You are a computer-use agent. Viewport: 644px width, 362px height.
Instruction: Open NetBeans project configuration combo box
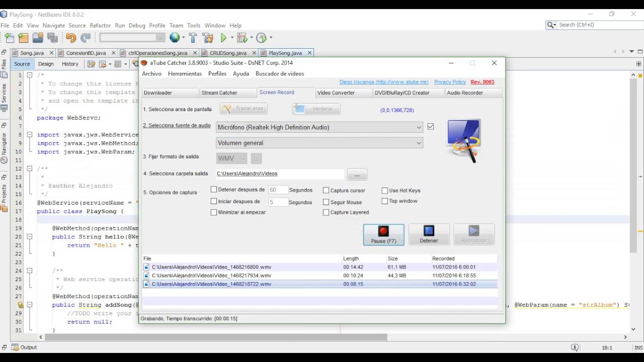tap(132, 38)
